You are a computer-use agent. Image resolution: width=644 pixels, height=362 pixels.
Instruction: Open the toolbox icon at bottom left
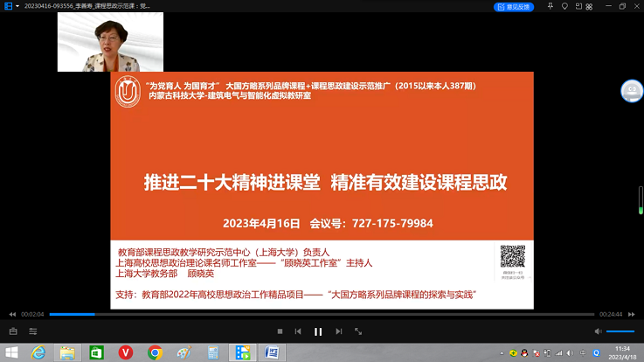(x=12, y=331)
